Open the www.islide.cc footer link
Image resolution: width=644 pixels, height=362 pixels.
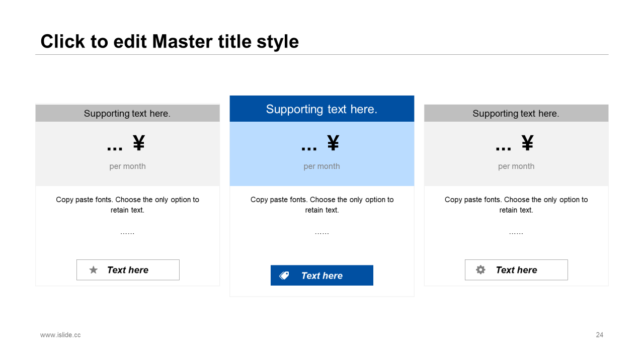click(60, 335)
